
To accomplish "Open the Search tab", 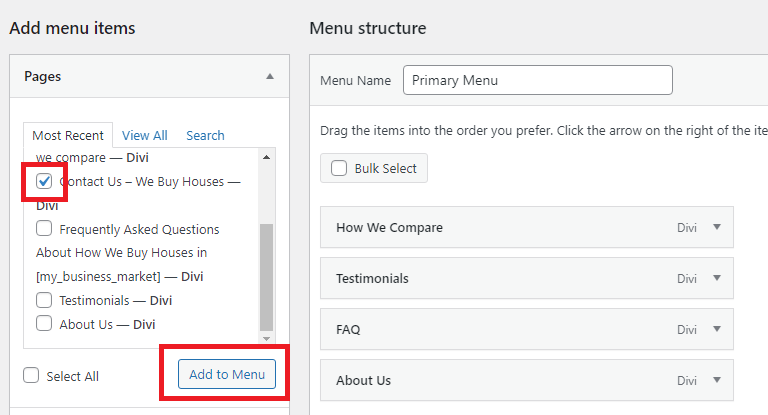I will tap(205, 135).
